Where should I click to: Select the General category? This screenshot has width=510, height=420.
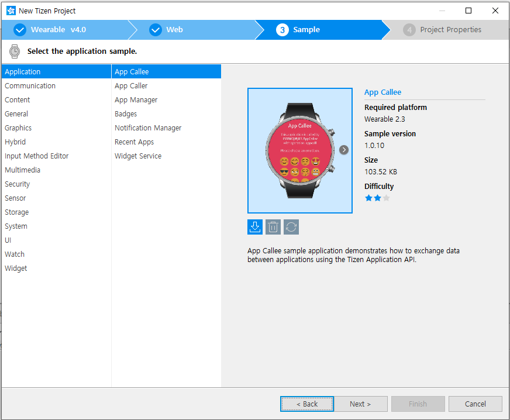(56, 114)
